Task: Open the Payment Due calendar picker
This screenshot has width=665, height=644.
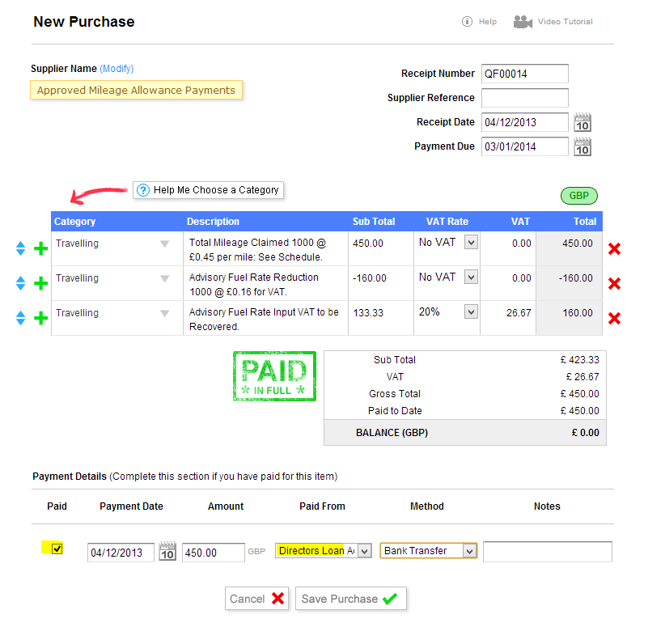Action: coord(582,147)
